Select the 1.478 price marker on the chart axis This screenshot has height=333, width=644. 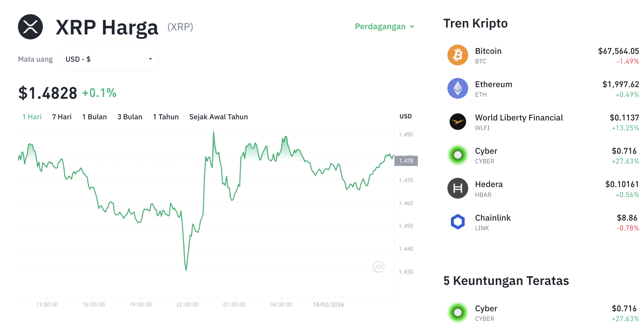406,161
